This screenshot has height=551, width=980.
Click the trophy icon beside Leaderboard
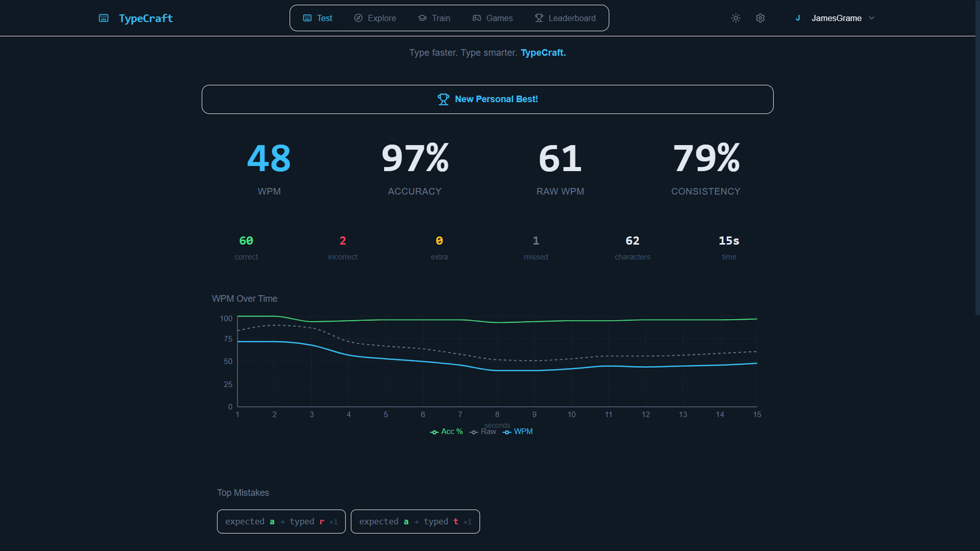coord(539,18)
